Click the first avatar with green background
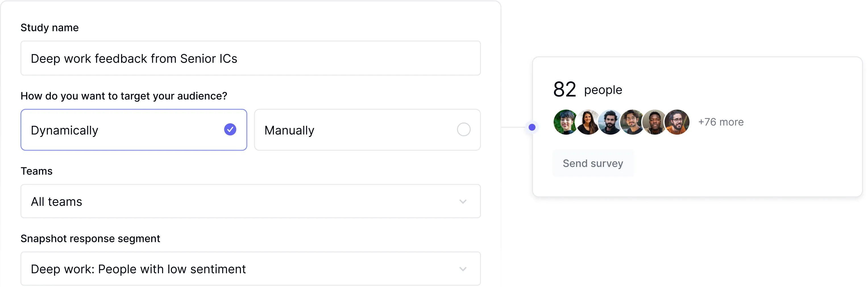The image size is (868, 306). click(x=566, y=122)
